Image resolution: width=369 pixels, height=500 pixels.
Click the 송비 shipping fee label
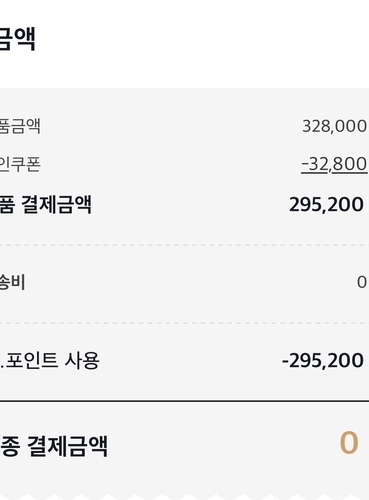point(13,282)
